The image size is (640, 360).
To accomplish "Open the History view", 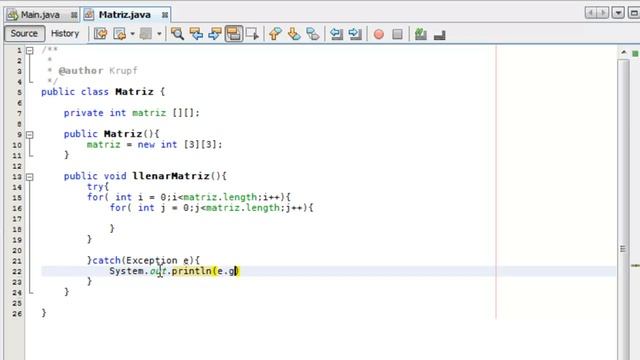I will tap(65, 33).
